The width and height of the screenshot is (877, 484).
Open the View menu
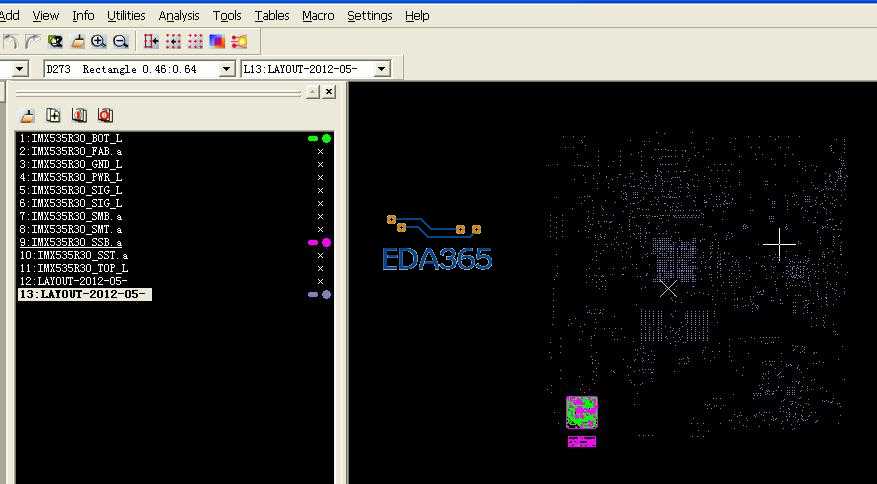[45, 16]
